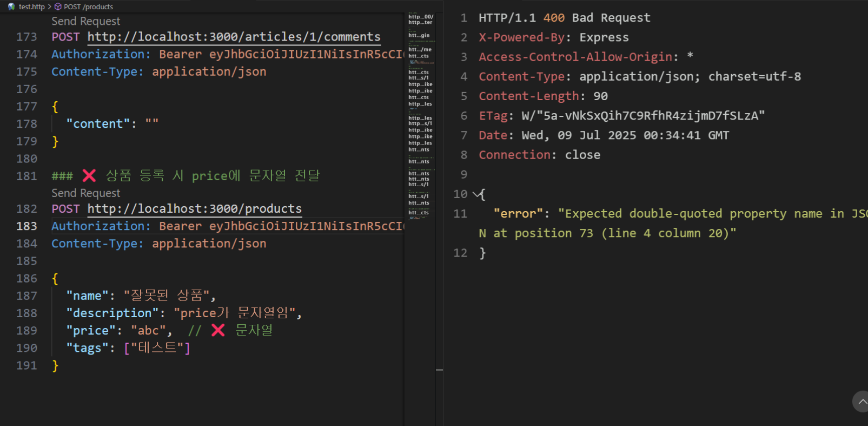
Task: Click Content-Type header on line 175
Action: tap(159, 72)
